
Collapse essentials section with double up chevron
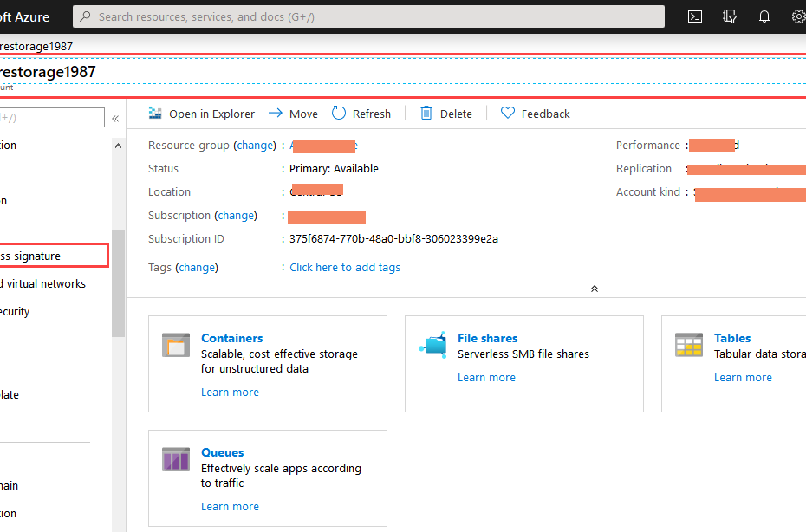(595, 289)
